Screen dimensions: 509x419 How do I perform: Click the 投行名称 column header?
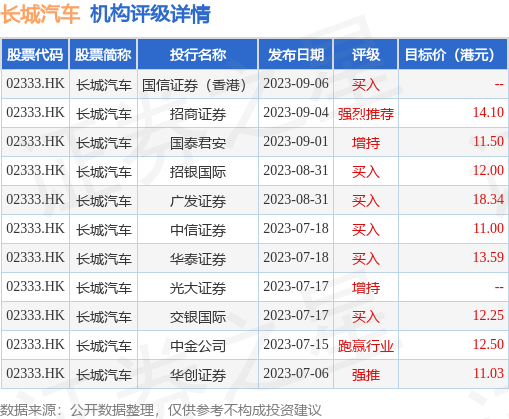tap(198, 55)
